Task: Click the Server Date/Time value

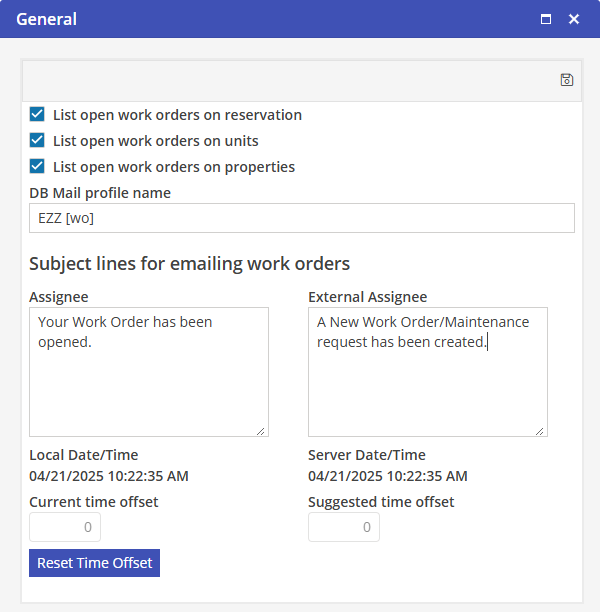Action: point(387,476)
